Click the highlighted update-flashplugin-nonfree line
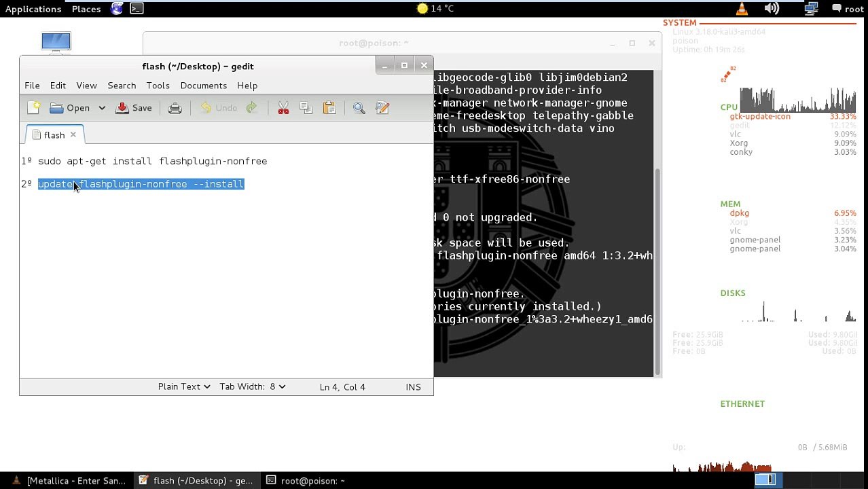This screenshot has height=489, width=868. (x=141, y=184)
